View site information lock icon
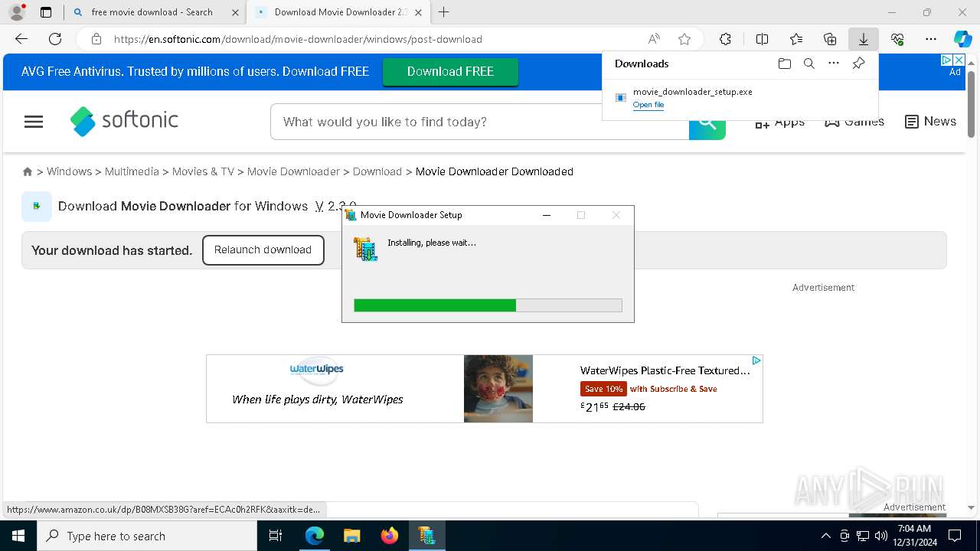This screenshot has width=980, height=551. pos(96,39)
